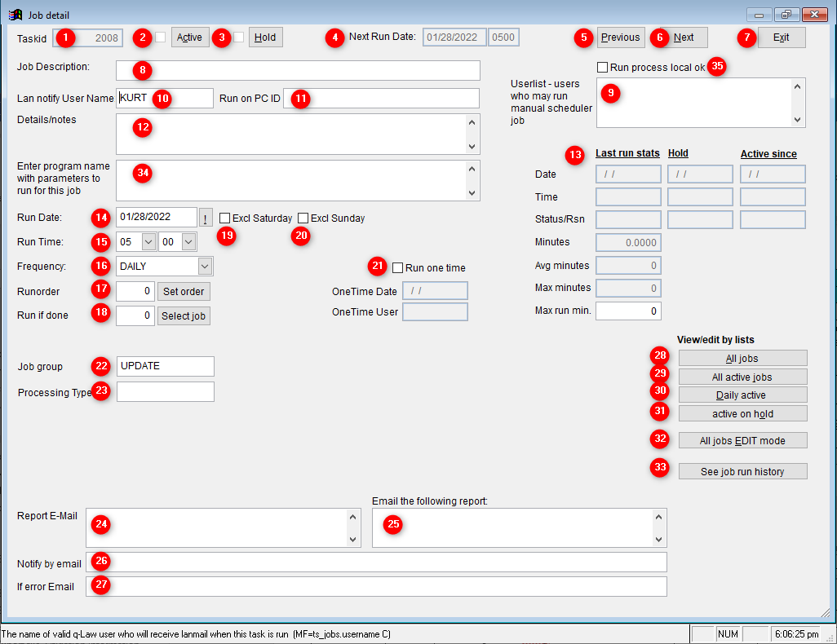837x644 pixels.
Task: Click the Max run min. field
Action: 628,311
